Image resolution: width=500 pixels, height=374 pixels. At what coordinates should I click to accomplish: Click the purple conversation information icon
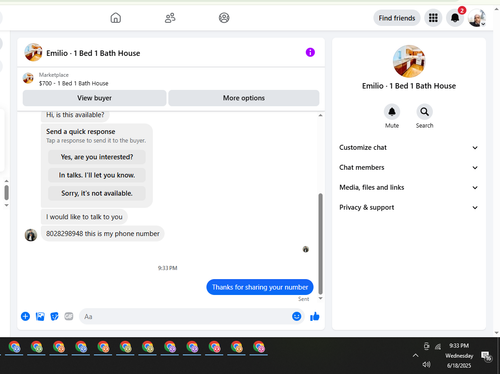point(310,52)
